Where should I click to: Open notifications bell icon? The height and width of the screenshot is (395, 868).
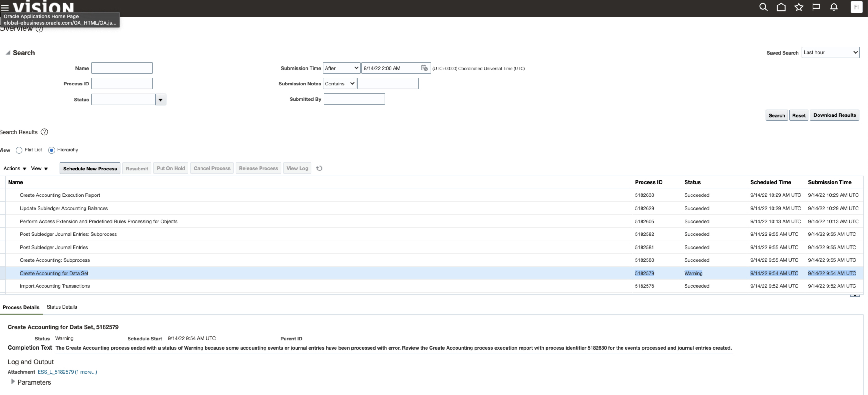click(x=834, y=7)
